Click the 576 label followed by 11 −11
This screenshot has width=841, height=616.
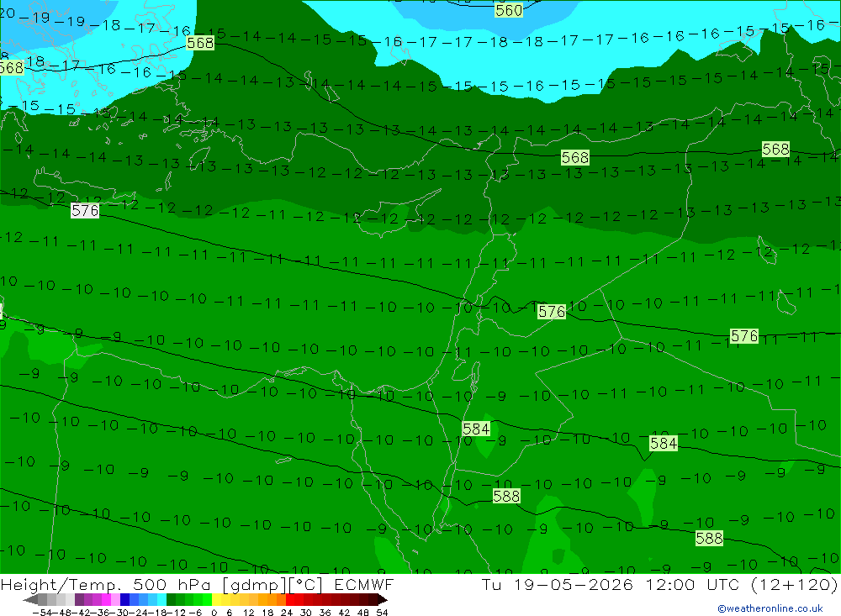(744, 336)
